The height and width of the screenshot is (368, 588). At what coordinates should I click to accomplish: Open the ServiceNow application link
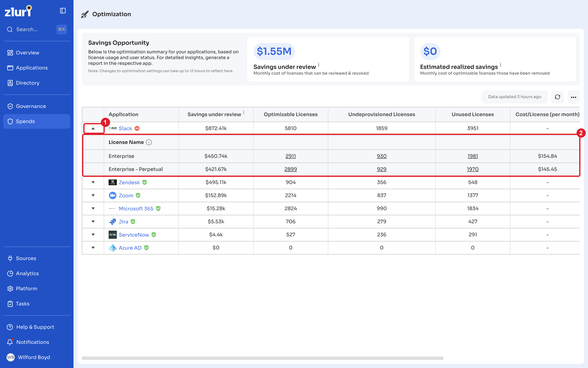[134, 235]
